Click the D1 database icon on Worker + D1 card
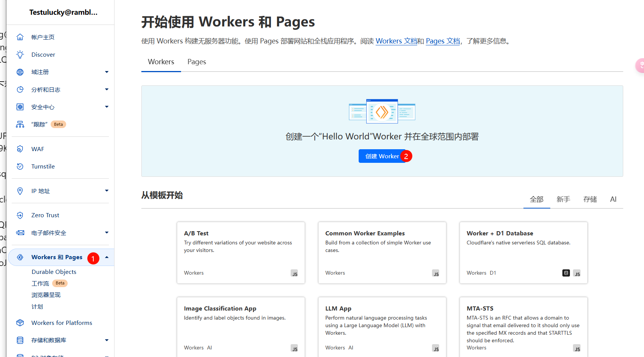 (566, 273)
